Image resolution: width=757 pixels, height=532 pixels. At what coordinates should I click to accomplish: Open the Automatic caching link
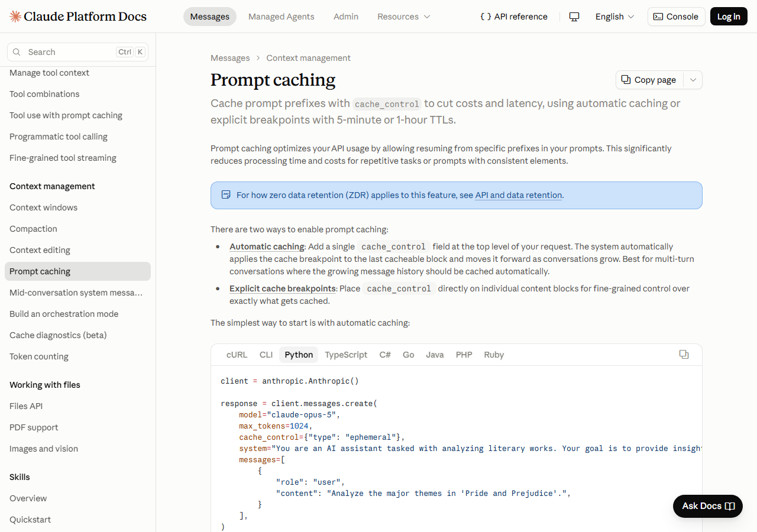[x=267, y=246]
